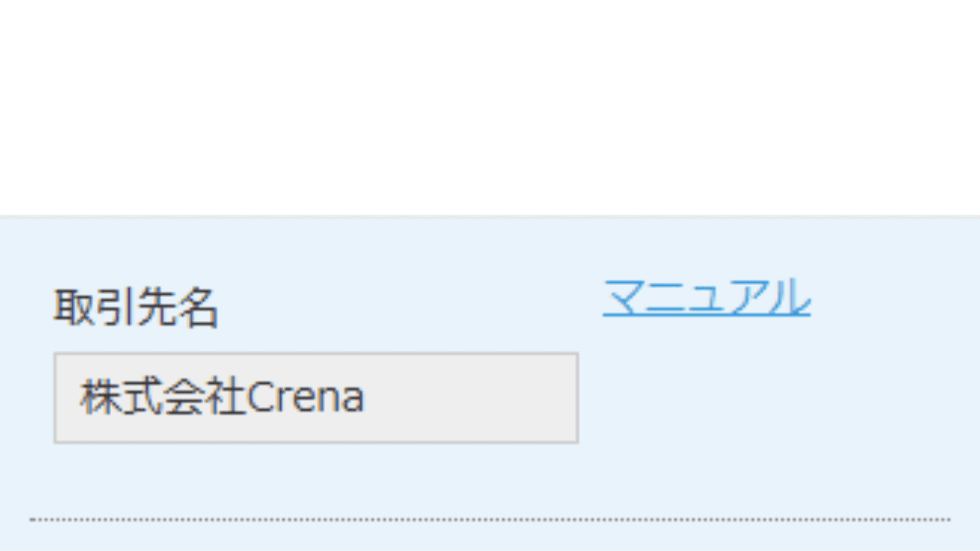Click the dotted separator line below the field
The image size is (980, 551).
pos(490,519)
